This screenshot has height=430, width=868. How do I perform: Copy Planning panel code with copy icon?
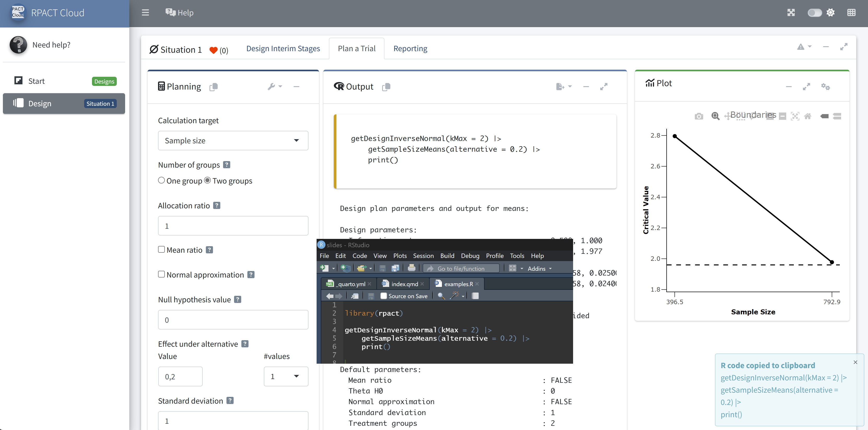click(x=214, y=87)
